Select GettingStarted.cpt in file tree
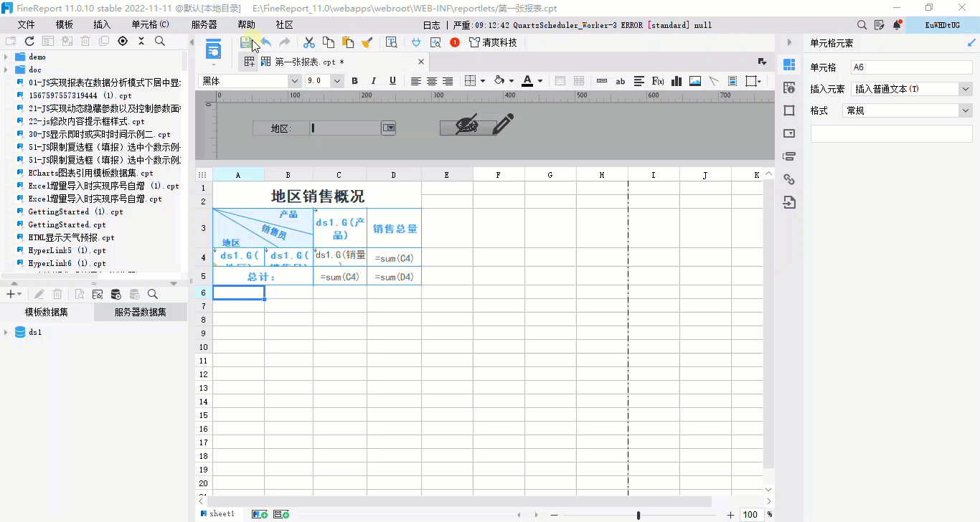The height and width of the screenshot is (522, 980). coord(67,224)
